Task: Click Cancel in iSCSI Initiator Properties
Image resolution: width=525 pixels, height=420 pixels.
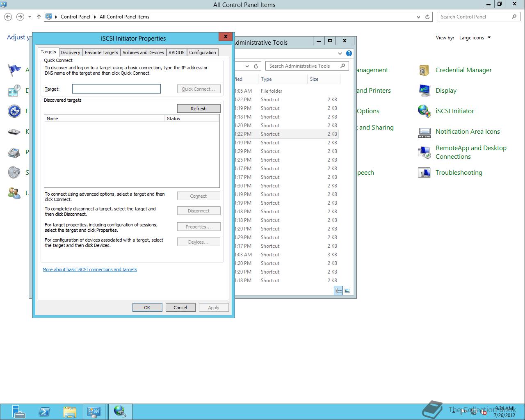Action: (180, 308)
